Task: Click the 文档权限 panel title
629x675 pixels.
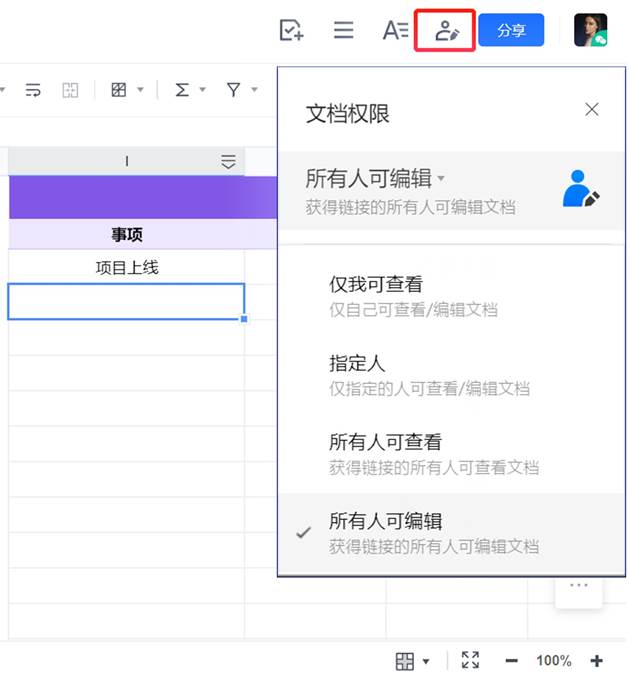Action: (x=347, y=114)
